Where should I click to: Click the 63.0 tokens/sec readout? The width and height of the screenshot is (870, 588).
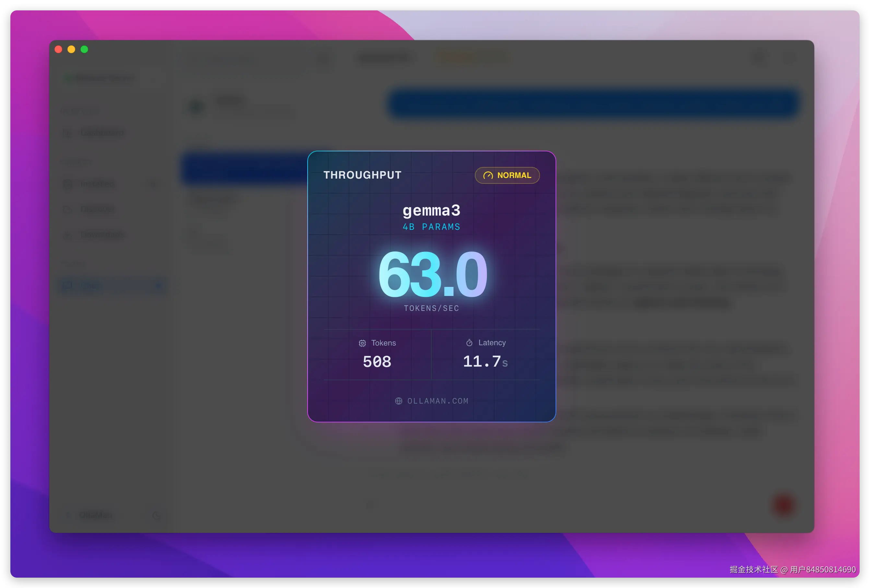(x=432, y=274)
